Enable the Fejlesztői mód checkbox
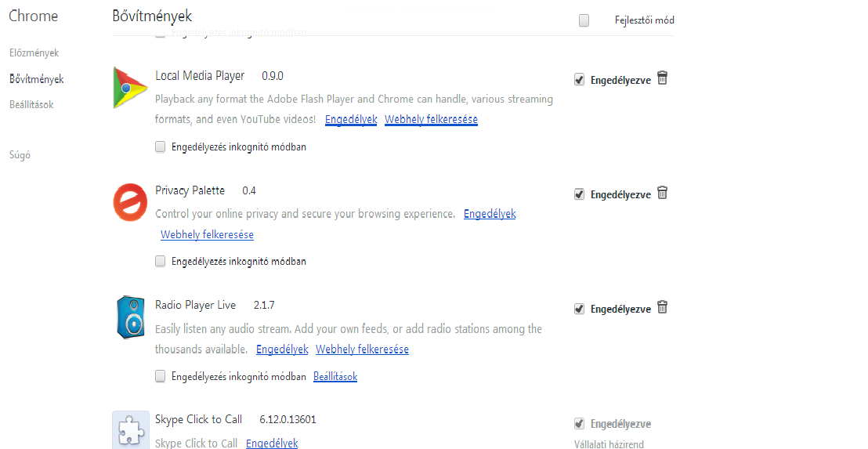 point(584,20)
